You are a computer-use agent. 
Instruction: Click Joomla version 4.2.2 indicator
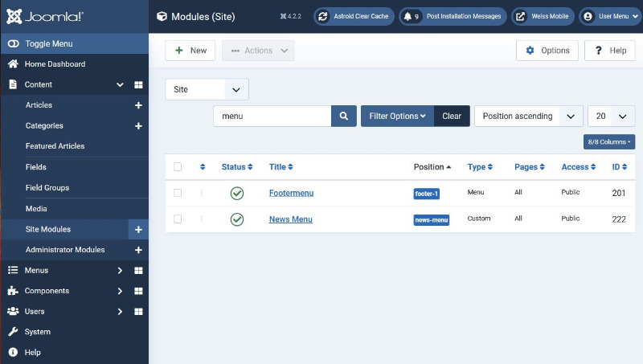(x=291, y=16)
